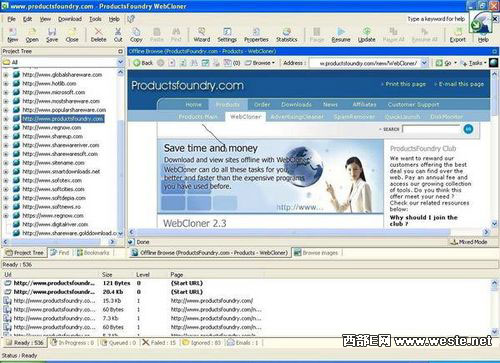
Task: Click the round search go button on webpage
Action: click(468, 129)
